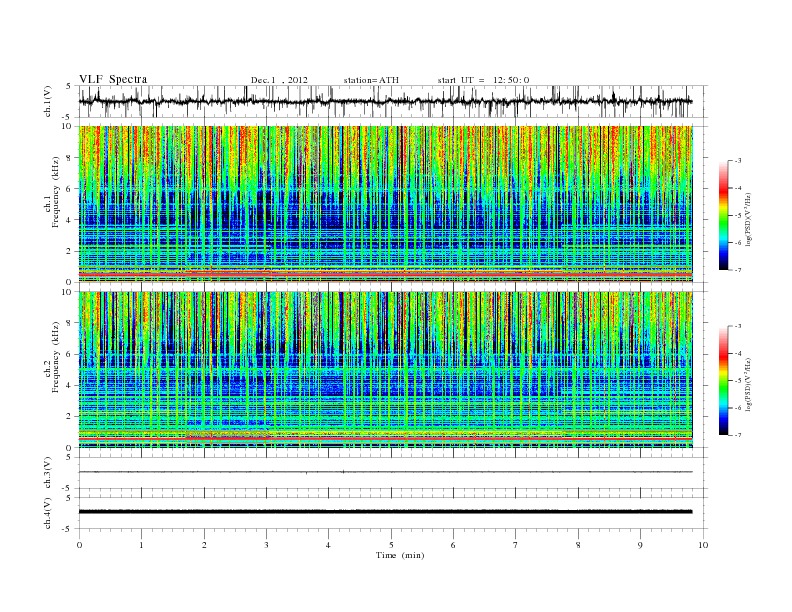Click the "4" kHz tick of ch.1 spectrogram
Screen dimensions: 792x612
coord(70,220)
